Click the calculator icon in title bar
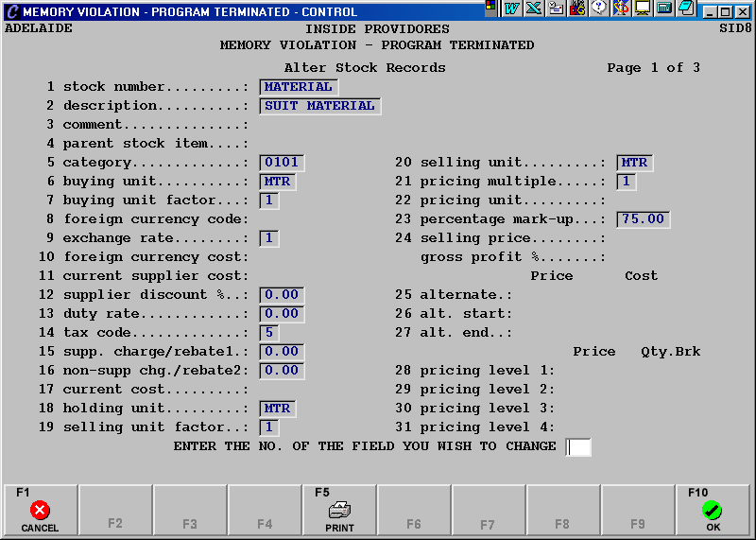 [x=664, y=9]
